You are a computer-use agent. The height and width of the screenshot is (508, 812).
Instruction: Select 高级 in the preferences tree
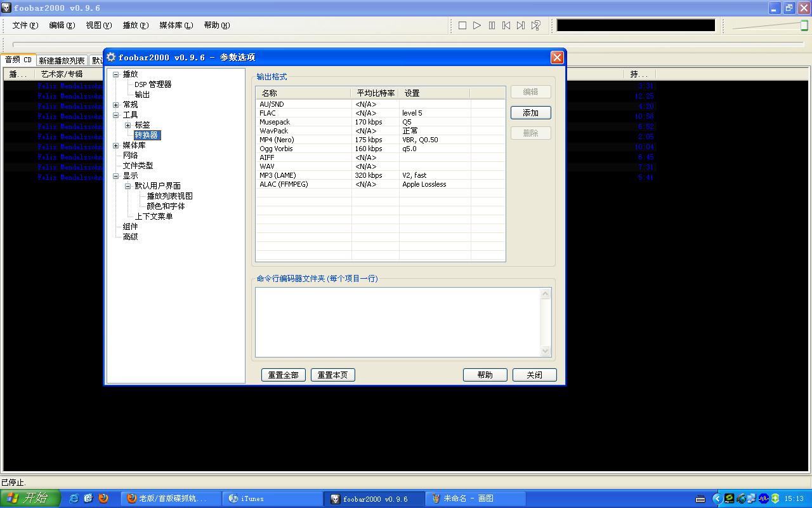(x=130, y=237)
